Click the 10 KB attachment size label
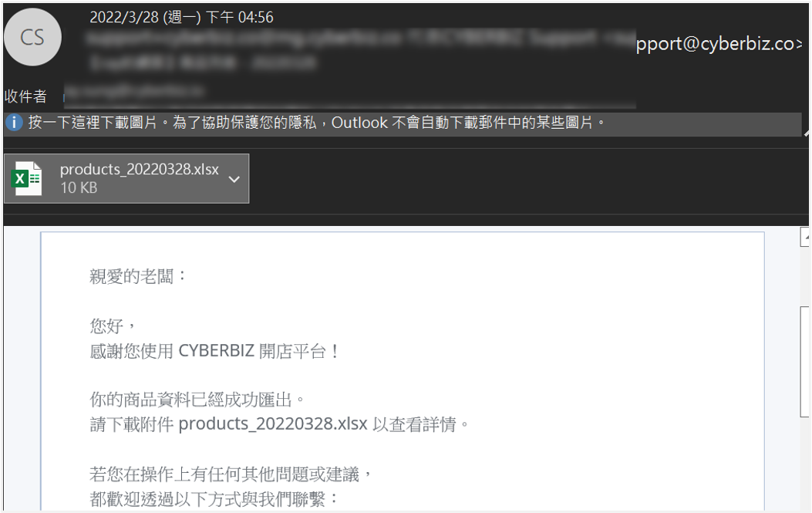Viewport: 812px width, 513px height. (79, 187)
